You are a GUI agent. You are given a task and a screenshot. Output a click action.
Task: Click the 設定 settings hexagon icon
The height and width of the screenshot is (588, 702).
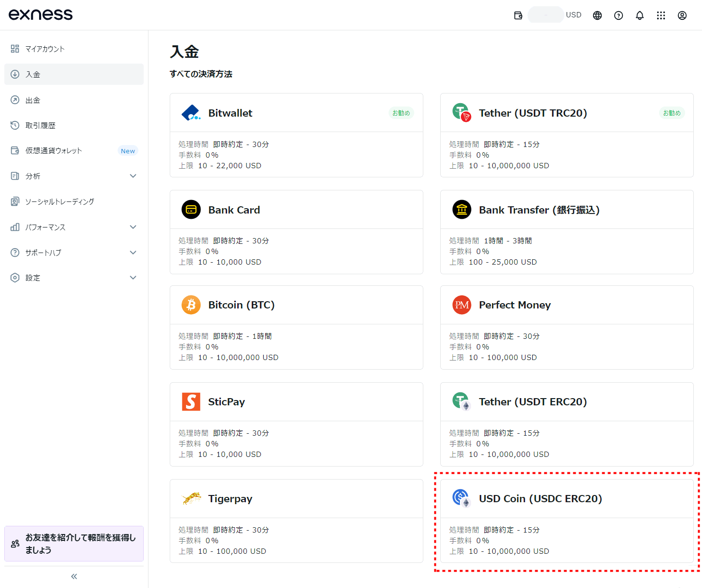(x=15, y=278)
